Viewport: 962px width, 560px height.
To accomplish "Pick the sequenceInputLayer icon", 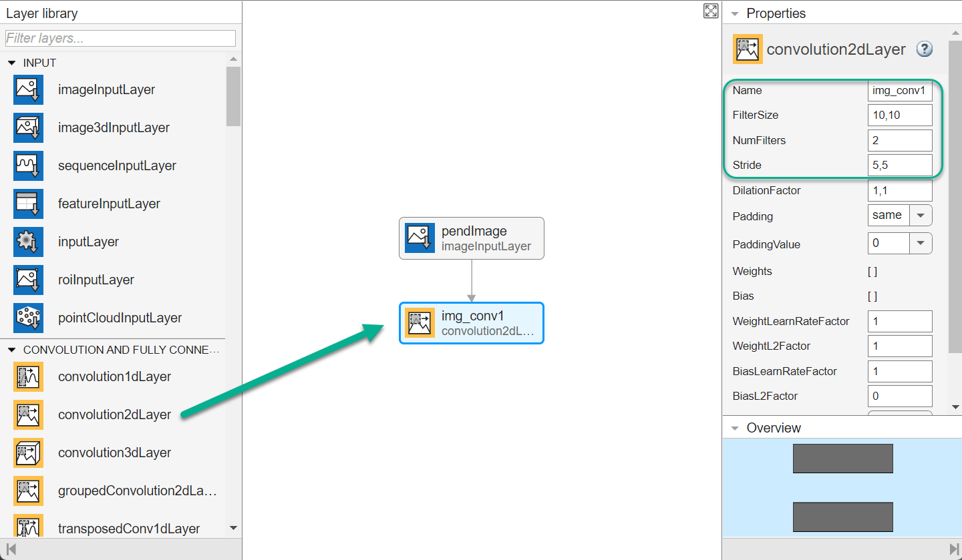I will [28, 166].
